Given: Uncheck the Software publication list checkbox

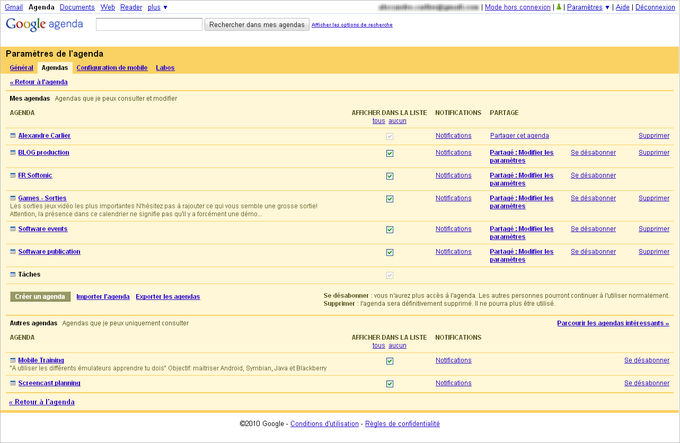Looking at the screenshot, I should 390,252.
